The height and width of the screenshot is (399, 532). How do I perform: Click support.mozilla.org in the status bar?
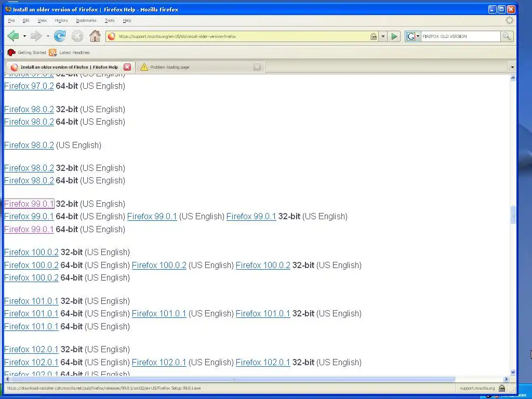(x=477, y=388)
